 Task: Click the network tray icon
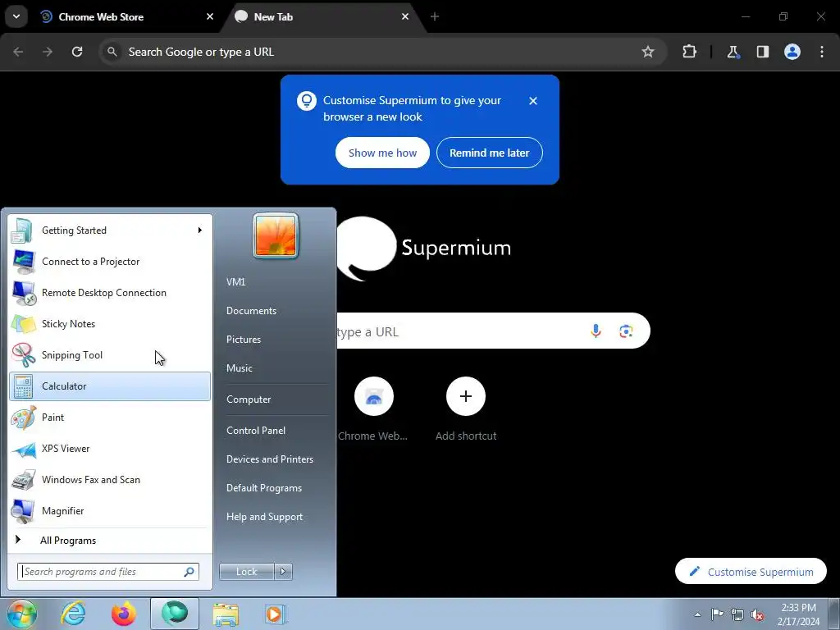point(737,614)
